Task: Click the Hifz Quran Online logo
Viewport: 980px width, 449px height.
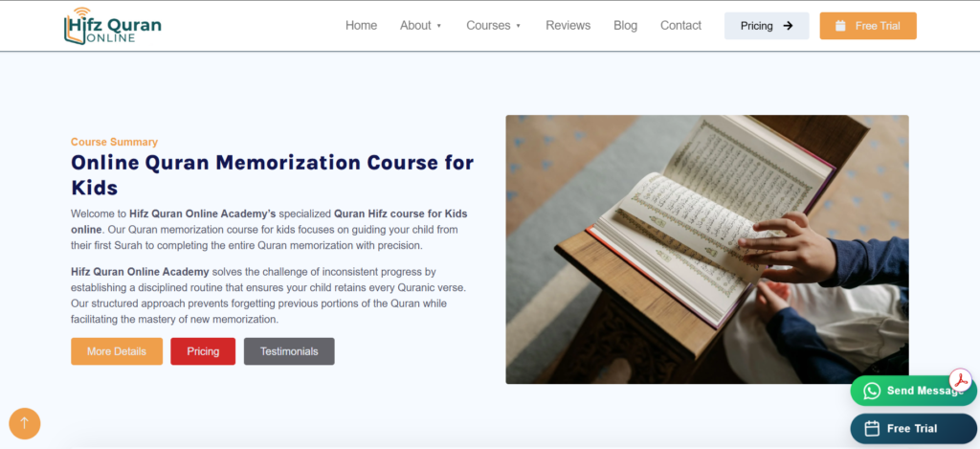Action: click(113, 26)
